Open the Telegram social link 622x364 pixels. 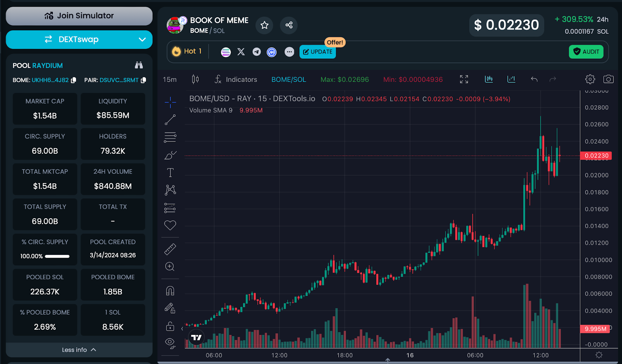point(257,52)
